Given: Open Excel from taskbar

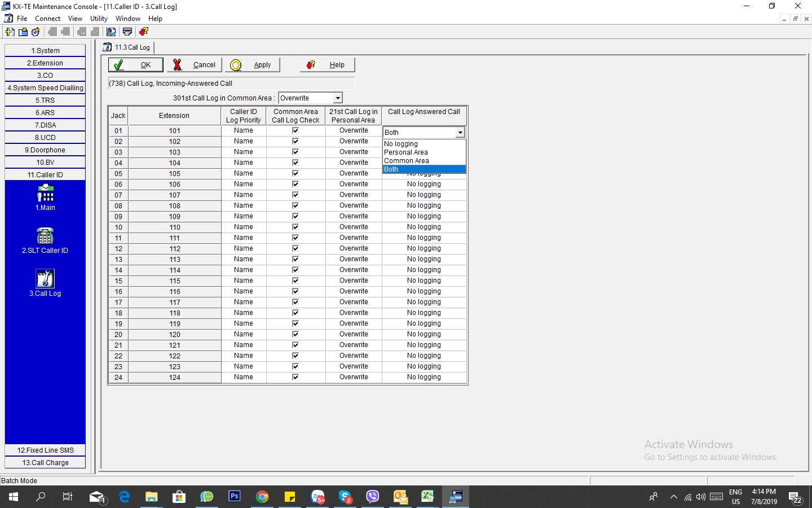Looking at the screenshot, I should (427, 497).
